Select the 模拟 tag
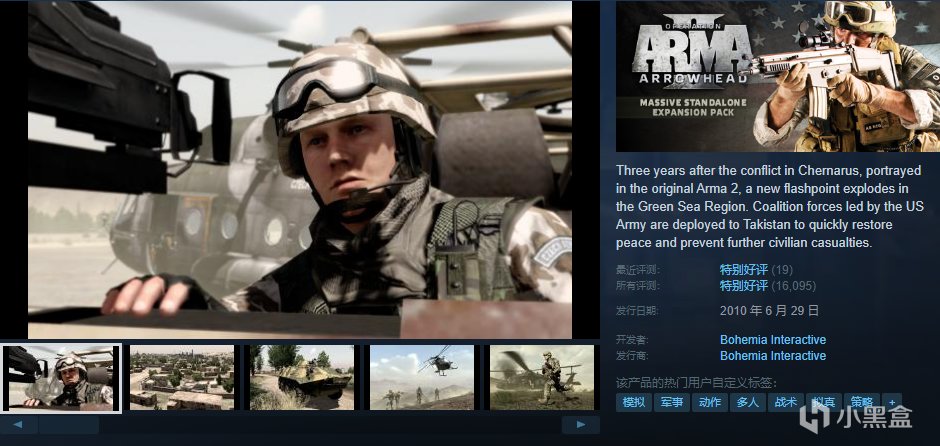The width and height of the screenshot is (940, 446). [634, 402]
